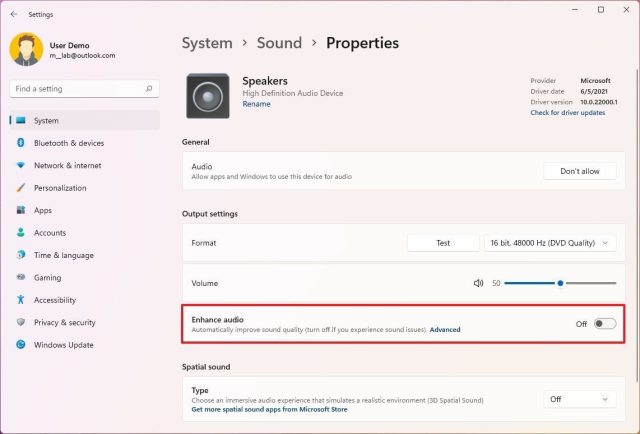This screenshot has height=434, width=640.
Task: Click the Provider value Microsoft
Action: click(596, 80)
